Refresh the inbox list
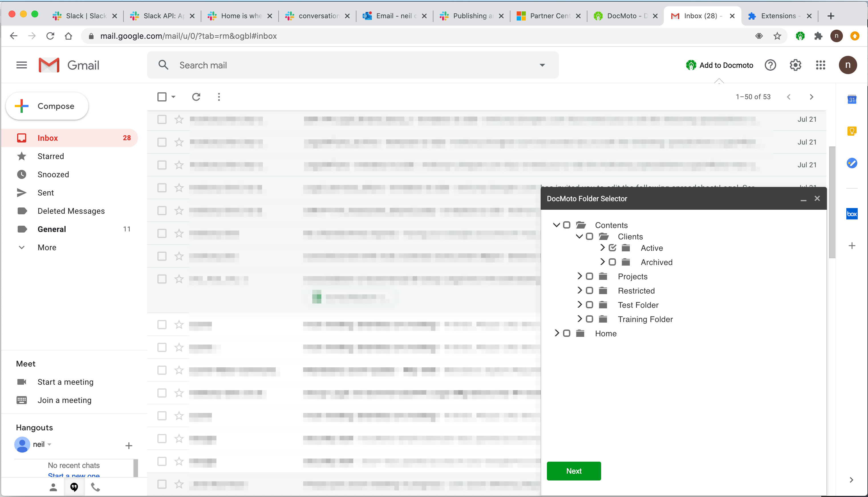Screen dimensions: 868x497 (196, 97)
